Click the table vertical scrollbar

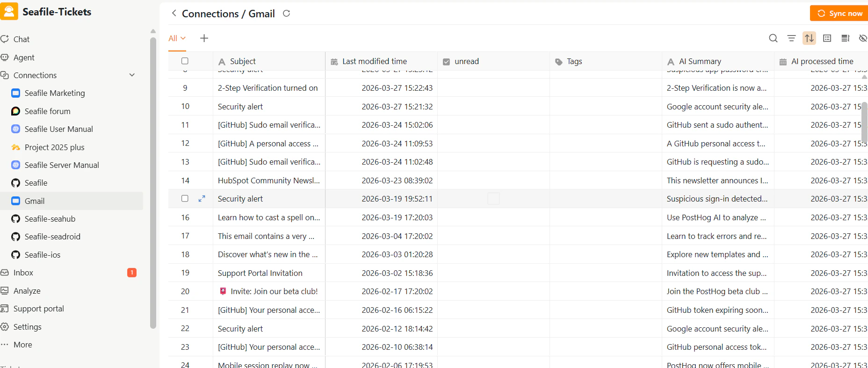[864, 122]
